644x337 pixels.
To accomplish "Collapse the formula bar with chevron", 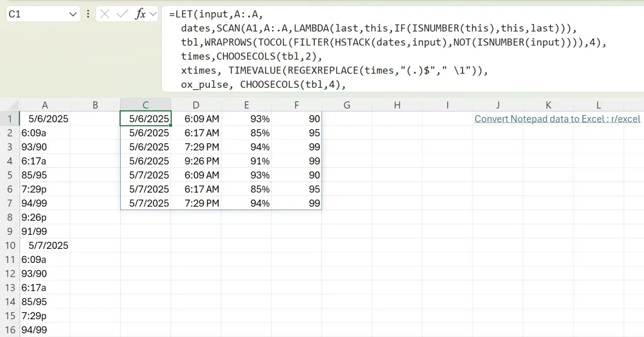I will tap(153, 14).
